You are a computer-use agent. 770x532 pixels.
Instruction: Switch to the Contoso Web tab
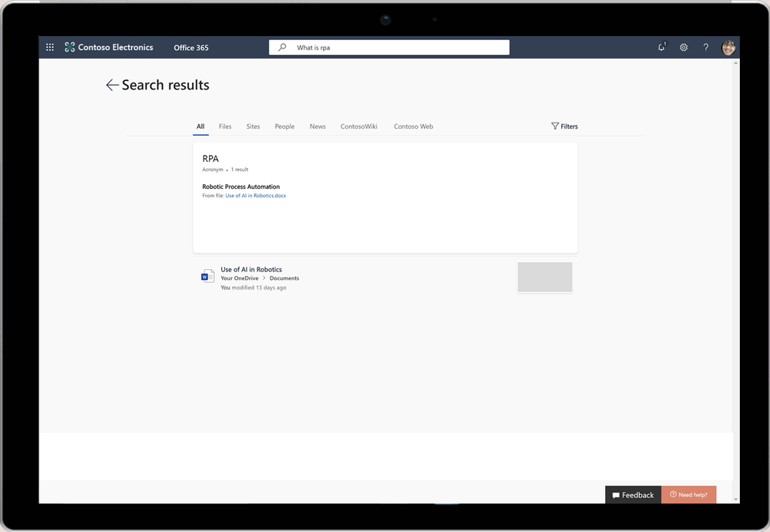(413, 126)
